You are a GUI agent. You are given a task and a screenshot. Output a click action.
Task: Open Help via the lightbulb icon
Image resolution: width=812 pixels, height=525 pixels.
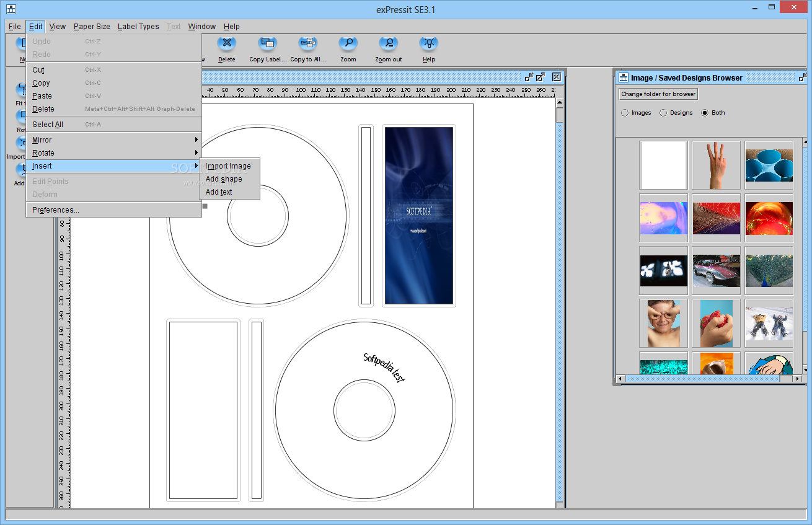click(x=429, y=44)
